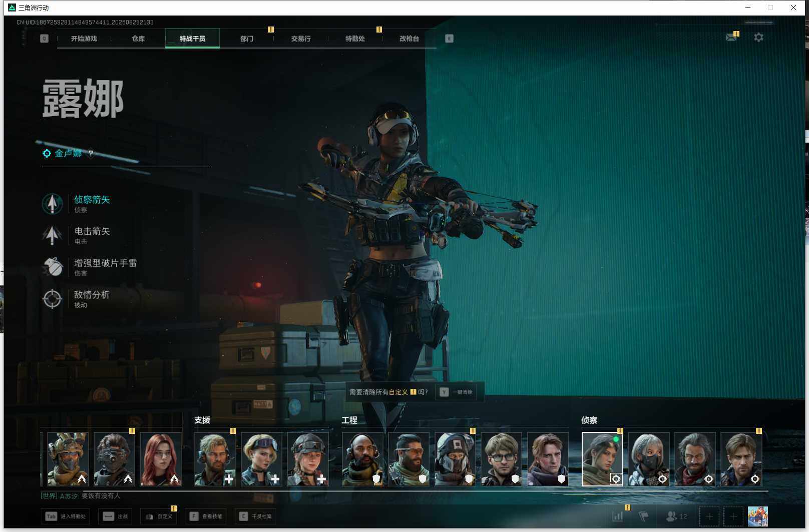This screenshot has width=809, height=532.
Task: Select the blonde goggles support operator portrait
Action: pyautogui.click(x=261, y=459)
